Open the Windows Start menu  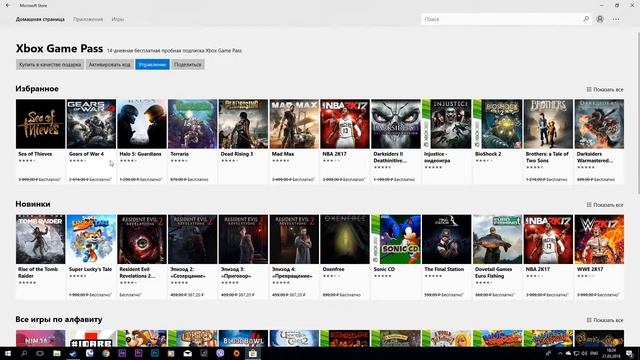click(8, 353)
